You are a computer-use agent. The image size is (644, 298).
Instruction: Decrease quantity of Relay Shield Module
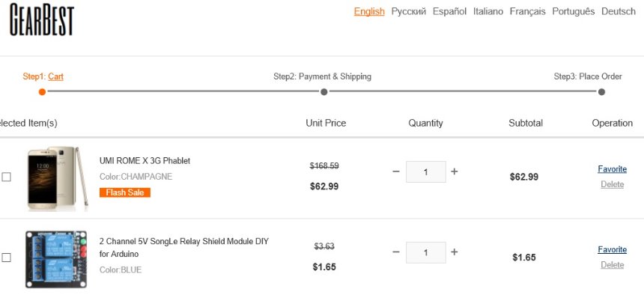396,252
